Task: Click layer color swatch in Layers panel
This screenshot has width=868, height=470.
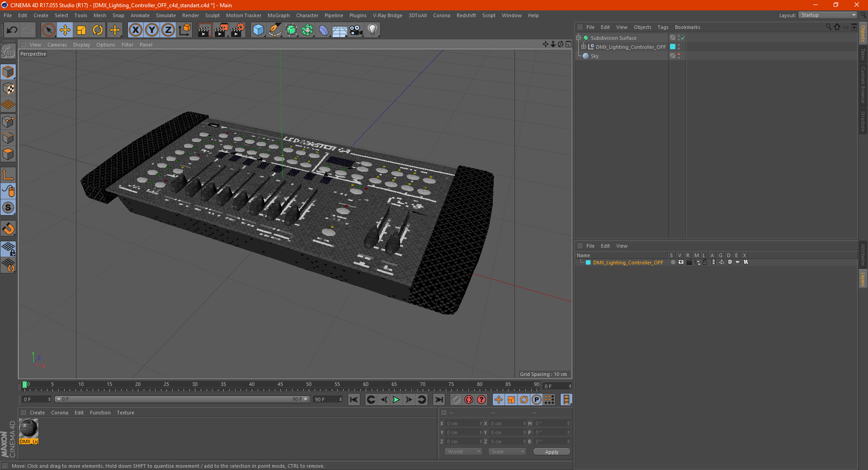Action: pyautogui.click(x=588, y=263)
